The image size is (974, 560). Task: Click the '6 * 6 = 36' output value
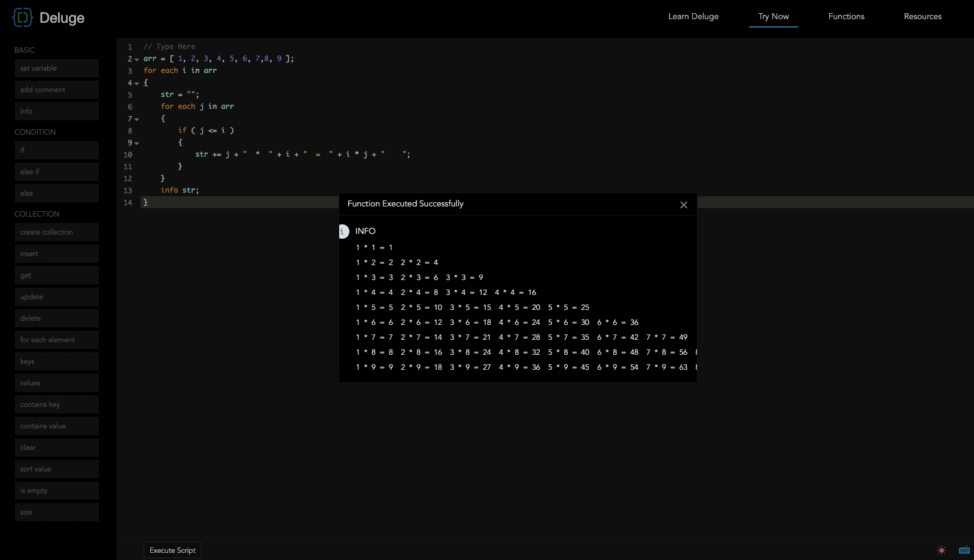pos(618,322)
